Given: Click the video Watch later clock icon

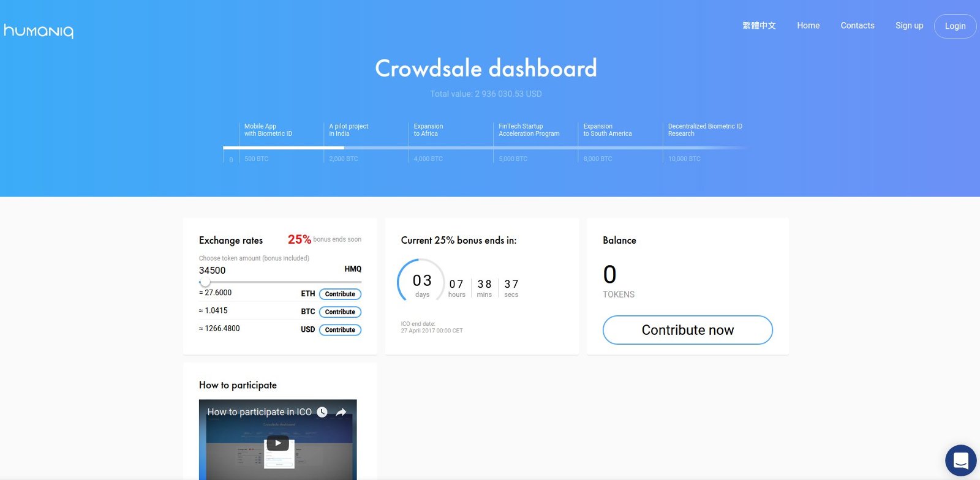Looking at the screenshot, I should click(x=322, y=412).
